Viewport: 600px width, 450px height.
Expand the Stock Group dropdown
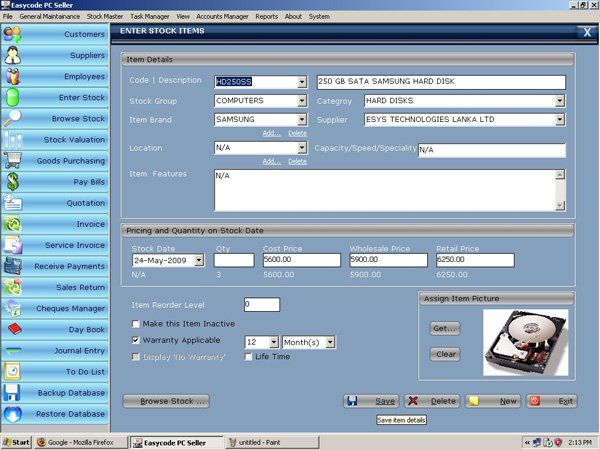[x=301, y=101]
